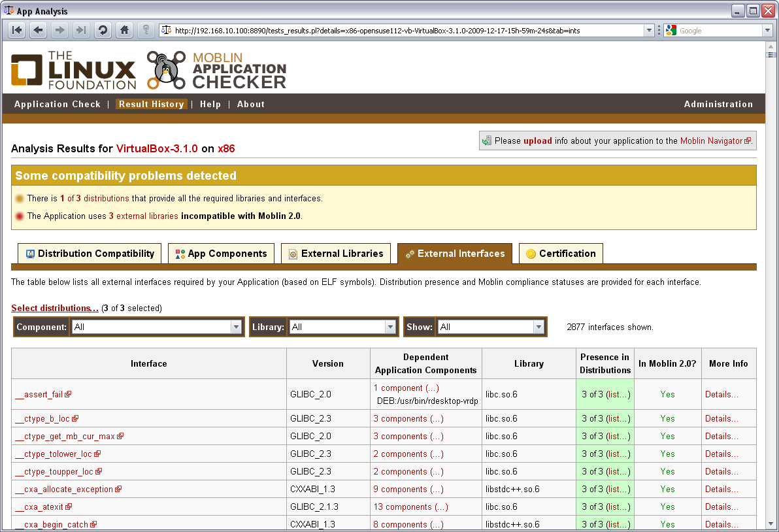779x532 pixels.
Task: Click the Interface column header
Action: pyautogui.click(x=148, y=363)
